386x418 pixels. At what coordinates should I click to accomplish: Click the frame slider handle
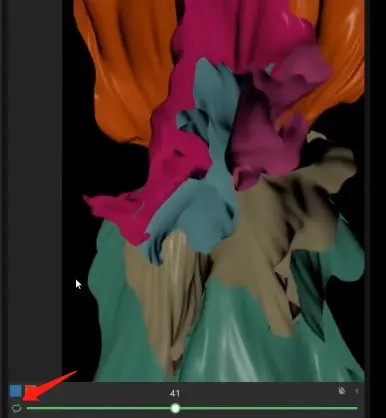[175, 408]
